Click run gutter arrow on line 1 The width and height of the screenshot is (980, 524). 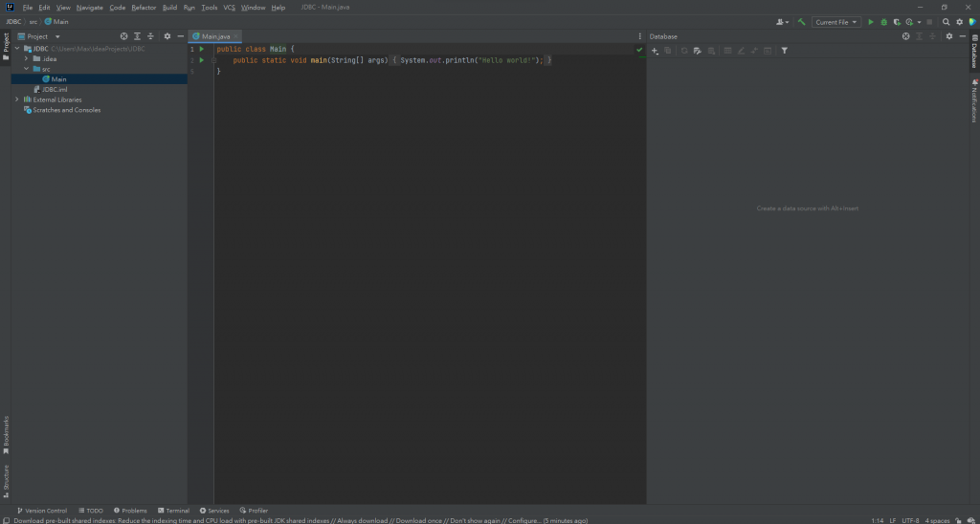tap(201, 49)
